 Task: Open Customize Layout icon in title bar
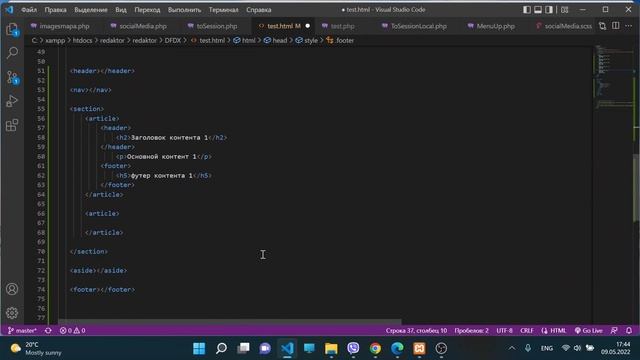coord(564,9)
